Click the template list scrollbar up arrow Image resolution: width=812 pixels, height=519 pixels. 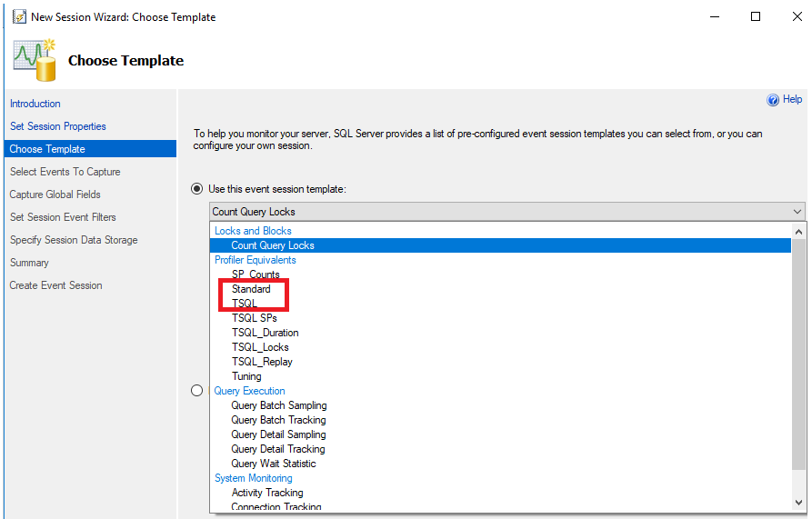coord(798,231)
